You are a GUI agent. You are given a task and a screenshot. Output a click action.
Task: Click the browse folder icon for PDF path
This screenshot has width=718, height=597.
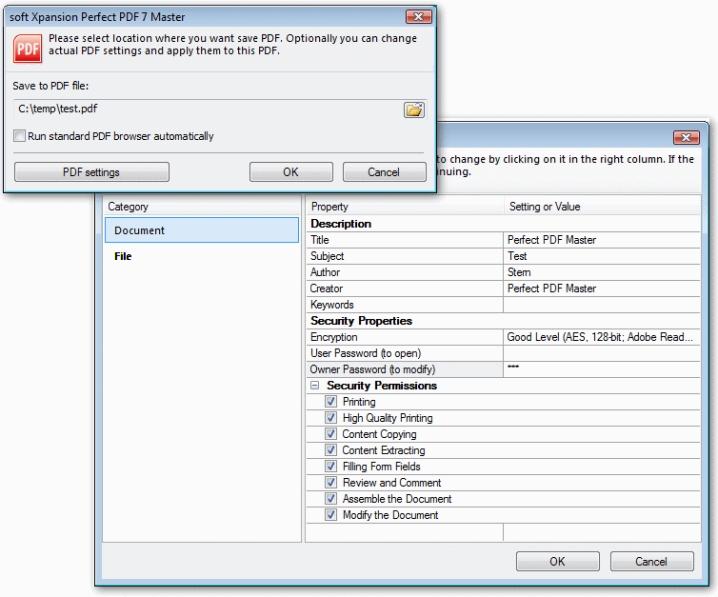click(414, 110)
